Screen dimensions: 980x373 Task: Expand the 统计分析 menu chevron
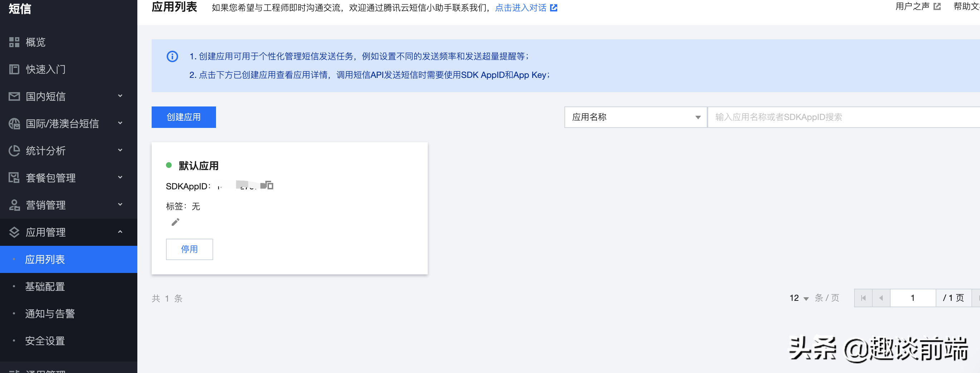coord(120,150)
